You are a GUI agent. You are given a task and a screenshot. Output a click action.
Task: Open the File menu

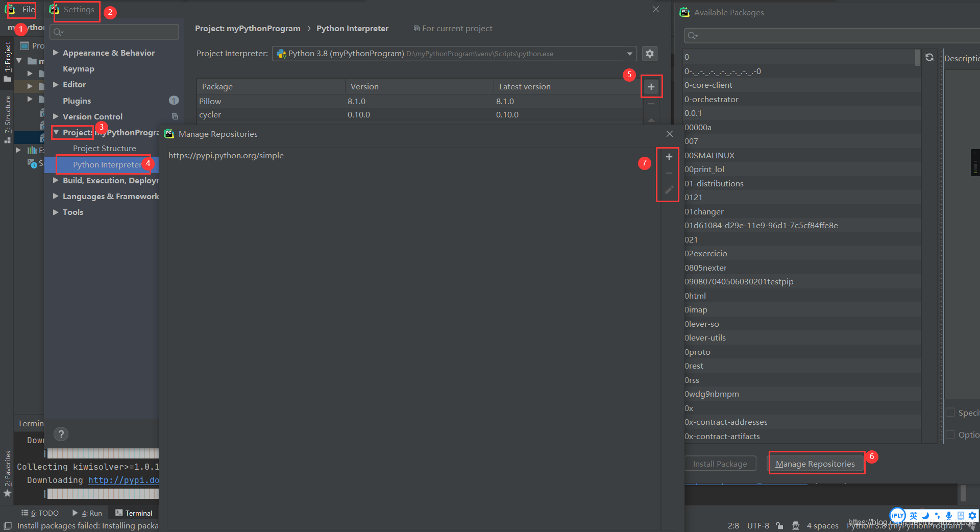29,9
